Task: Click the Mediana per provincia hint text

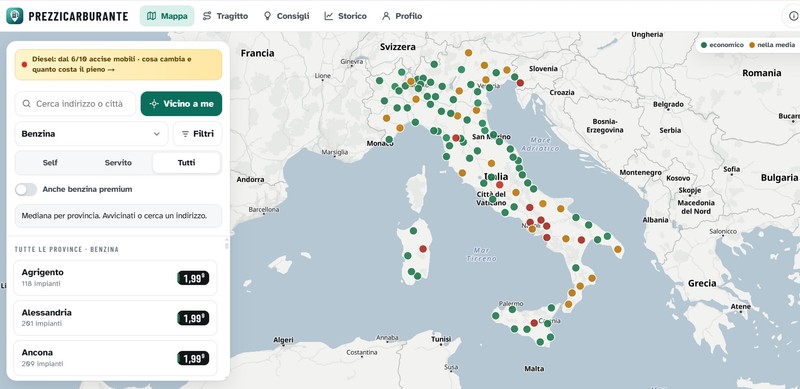Action: click(x=114, y=216)
